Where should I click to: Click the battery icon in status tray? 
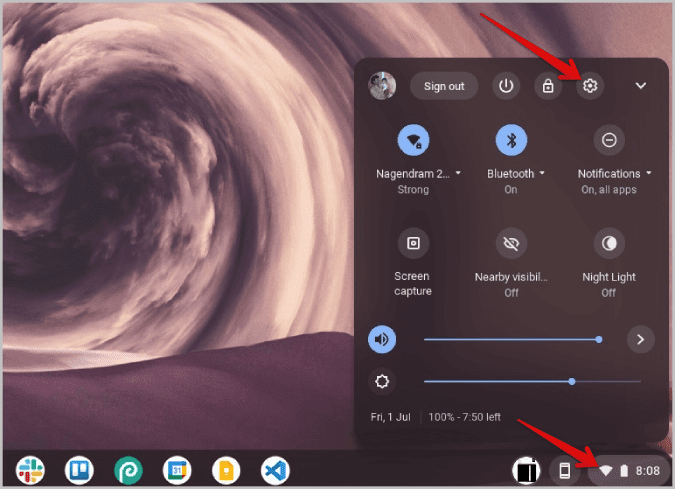624,470
